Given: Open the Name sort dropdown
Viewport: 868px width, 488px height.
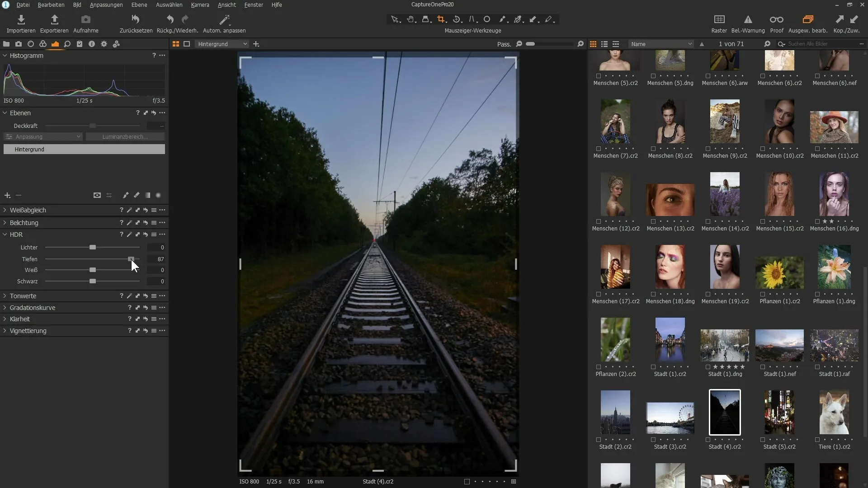Looking at the screenshot, I should pyautogui.click(x=661, y=44).
